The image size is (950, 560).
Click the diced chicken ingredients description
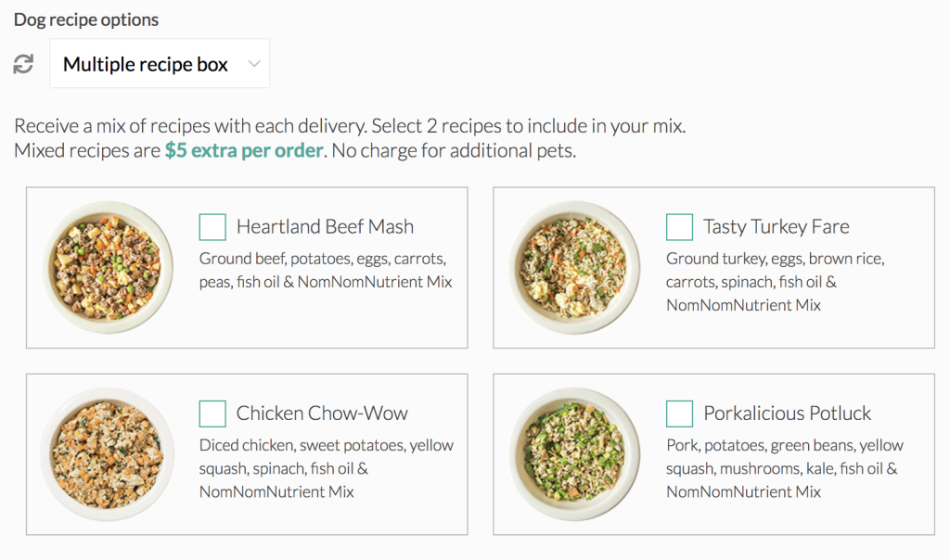tap(326, 468)
